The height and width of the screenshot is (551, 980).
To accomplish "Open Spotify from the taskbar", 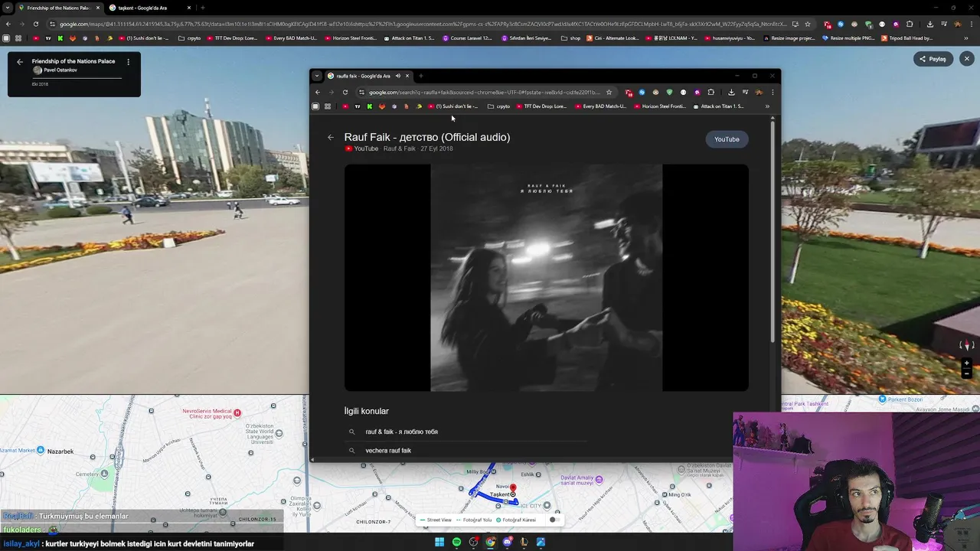I will point(456,542).
